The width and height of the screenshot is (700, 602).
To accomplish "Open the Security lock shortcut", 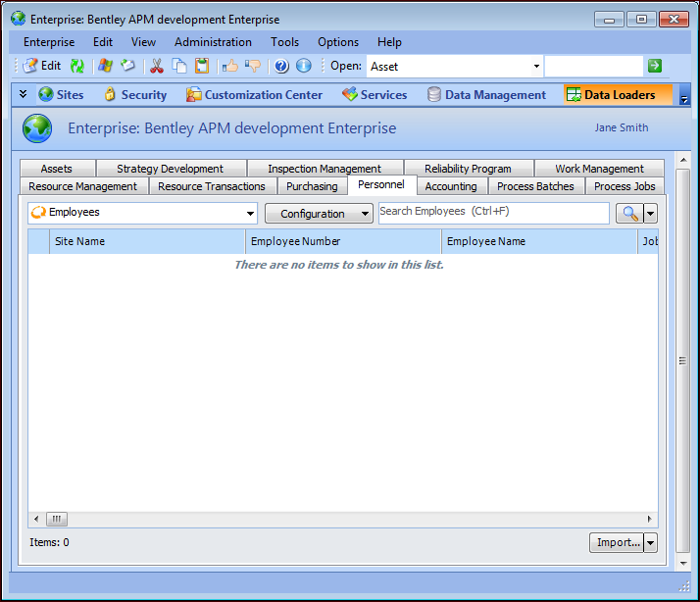I will (135, 95).
